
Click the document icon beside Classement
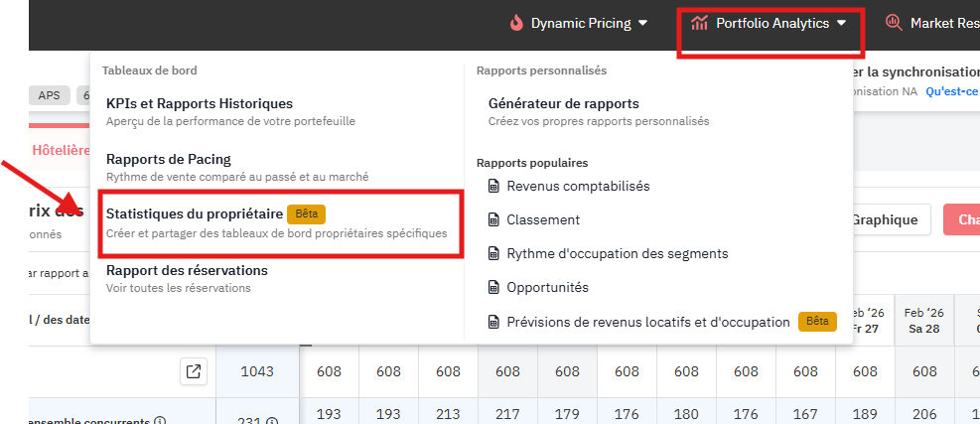tap(493, 219)
